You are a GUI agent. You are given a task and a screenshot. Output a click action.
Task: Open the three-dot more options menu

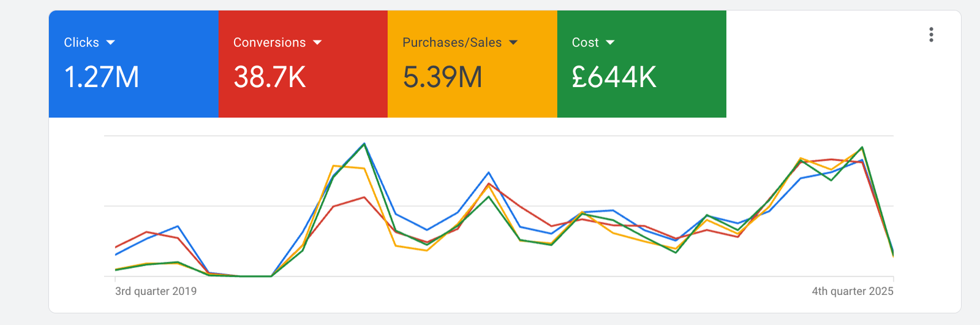click(x=931, y=35)
